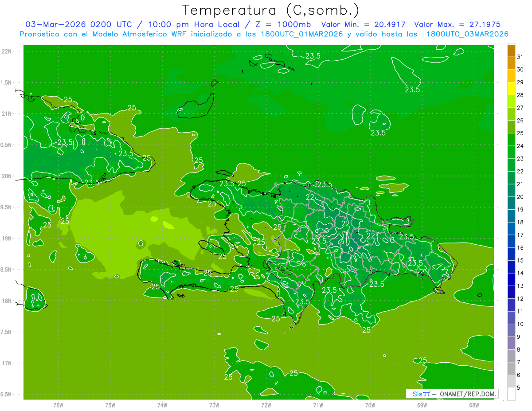This screenshot has width=532, height=411.
Task: Click the "30" label on the color scale
Action: (520, 70)
